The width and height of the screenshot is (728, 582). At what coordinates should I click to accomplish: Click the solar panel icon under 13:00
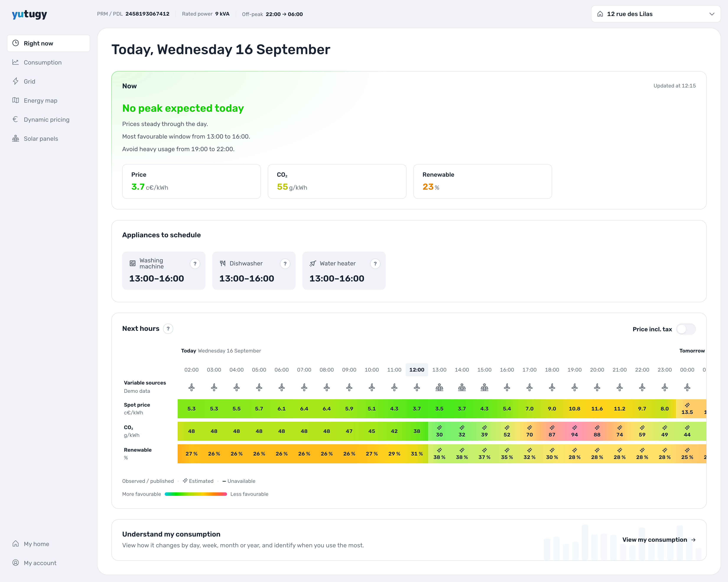439,387
